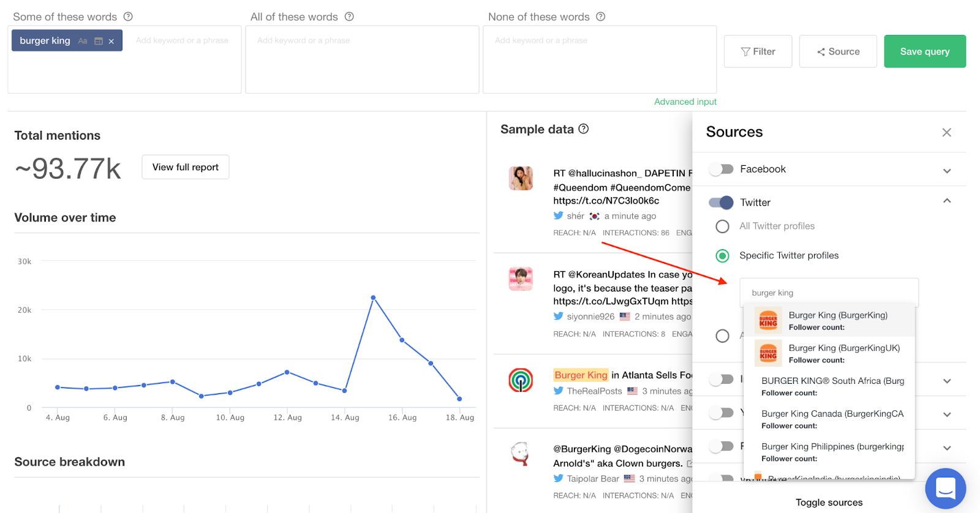This screenshot has width=980, height=513.
Task: Select the Specific Twitter profiles radio option
Action: 723,256
